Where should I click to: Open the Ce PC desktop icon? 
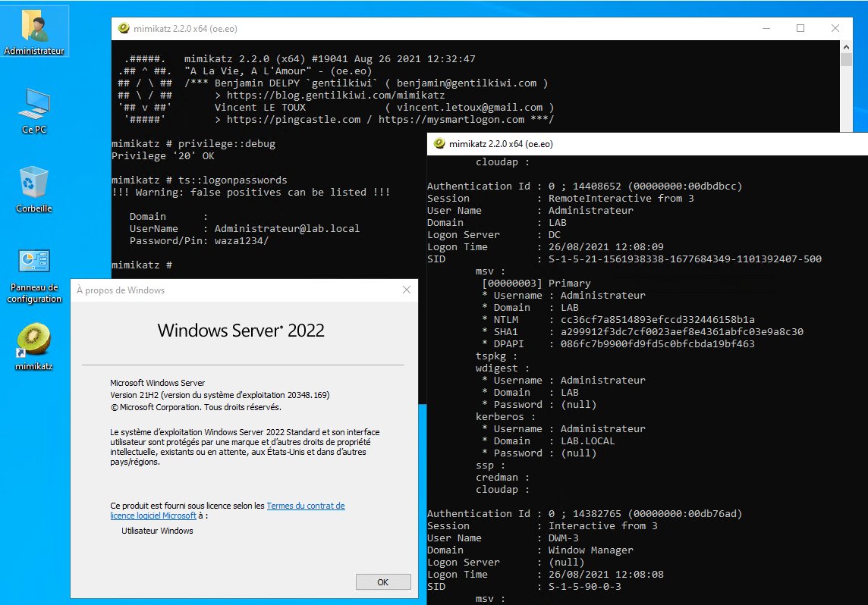34,111
